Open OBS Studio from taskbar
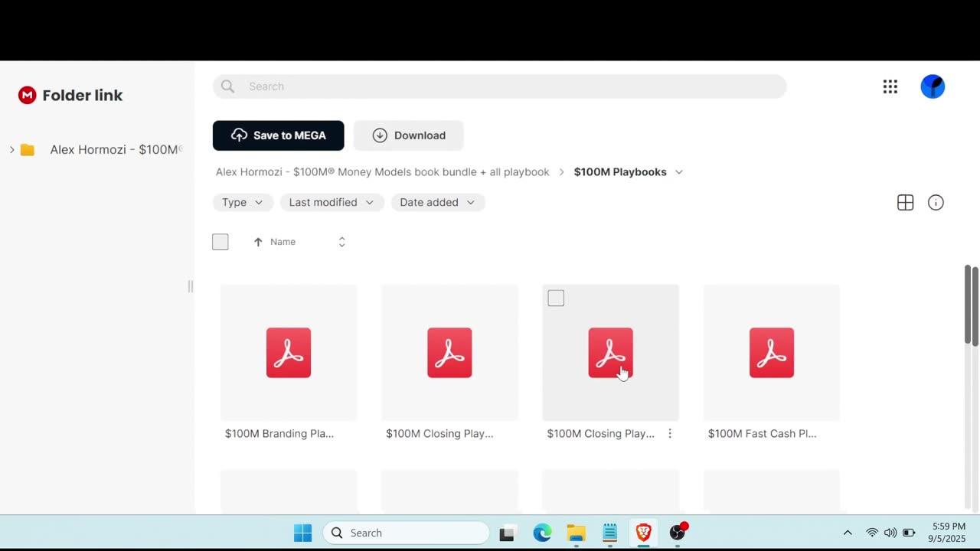980x551 pixels. tap(678, 533)
